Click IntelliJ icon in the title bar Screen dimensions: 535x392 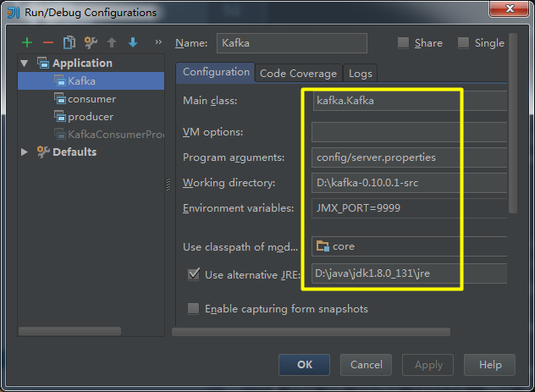click(14, 13)
